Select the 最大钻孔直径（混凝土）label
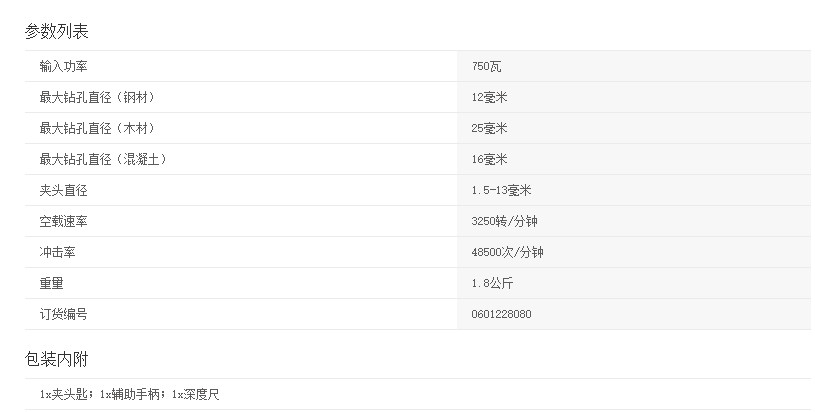815x412 pixels. [x=103, y=159]
